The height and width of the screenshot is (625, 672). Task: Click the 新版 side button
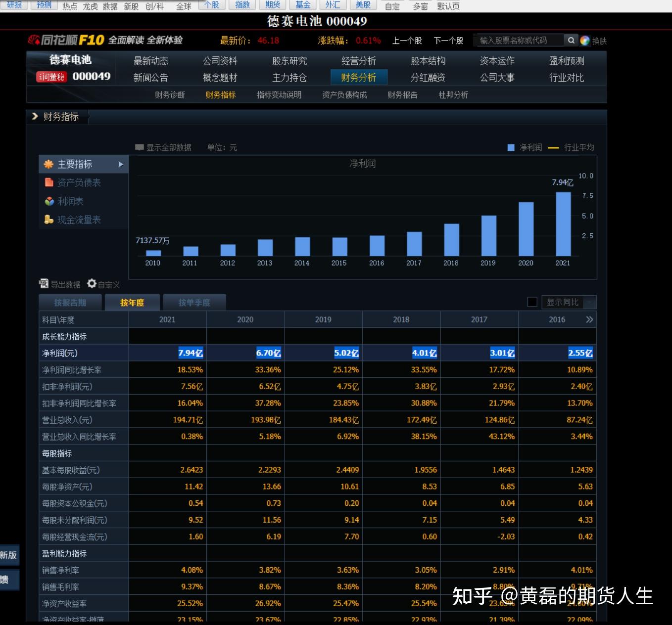tap(9, 555)
